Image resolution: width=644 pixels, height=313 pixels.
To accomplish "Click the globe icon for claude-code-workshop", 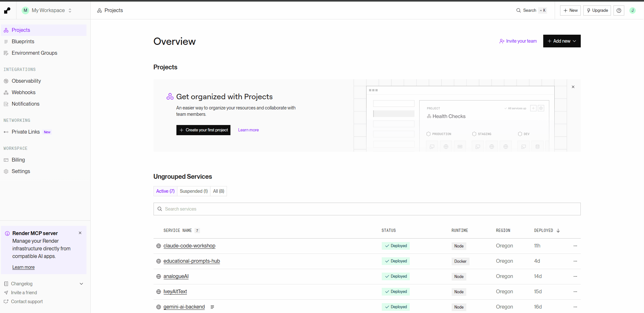I will click(x=159, y=246).
